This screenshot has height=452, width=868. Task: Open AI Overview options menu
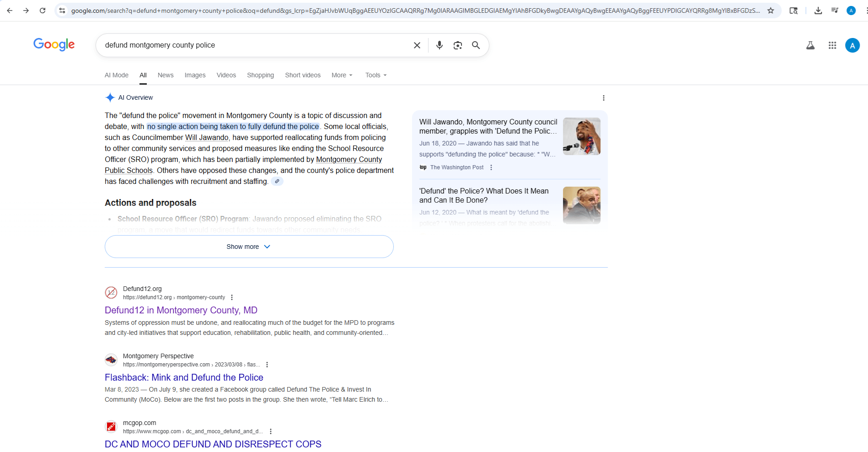[603, 98]
